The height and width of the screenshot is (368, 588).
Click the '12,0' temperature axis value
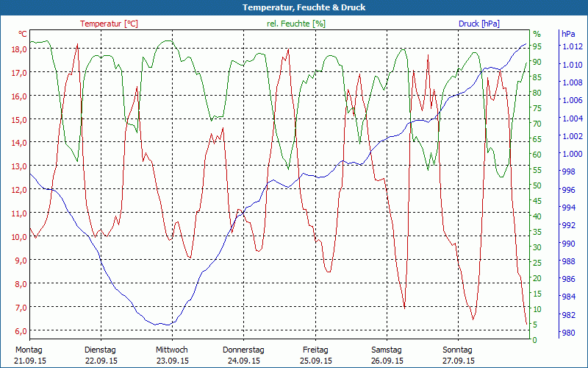pyautogui.click(x=19, y=190)
